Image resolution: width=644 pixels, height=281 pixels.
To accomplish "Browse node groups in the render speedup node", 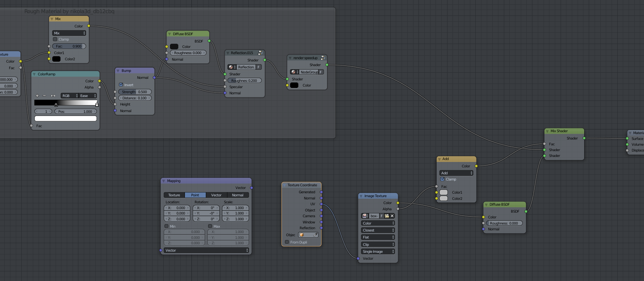I will pos(295,72).
